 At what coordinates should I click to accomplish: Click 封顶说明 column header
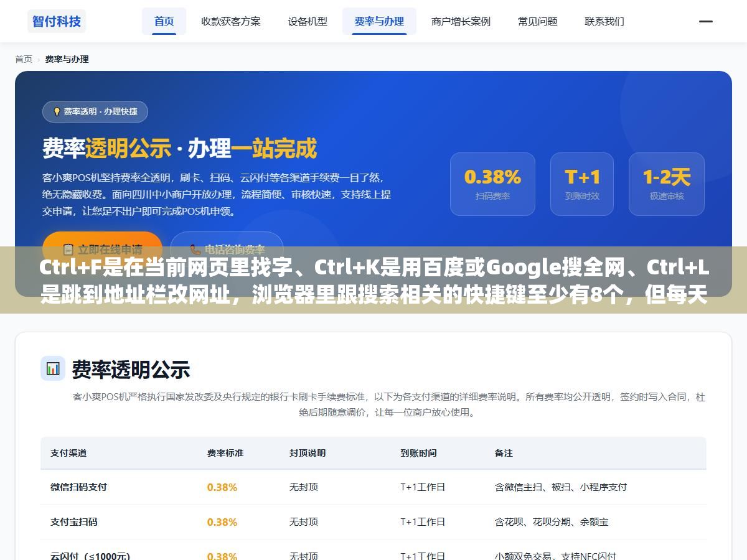(x=308, y=453)
